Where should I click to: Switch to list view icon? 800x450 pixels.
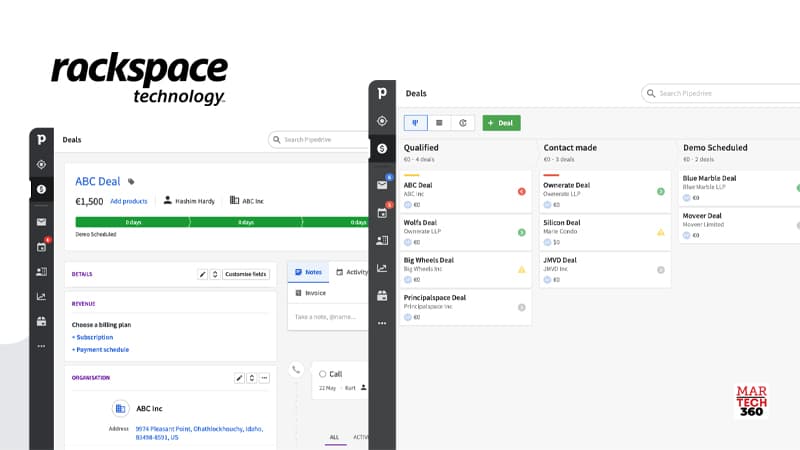pyautogui.click(x=439, y=123)
